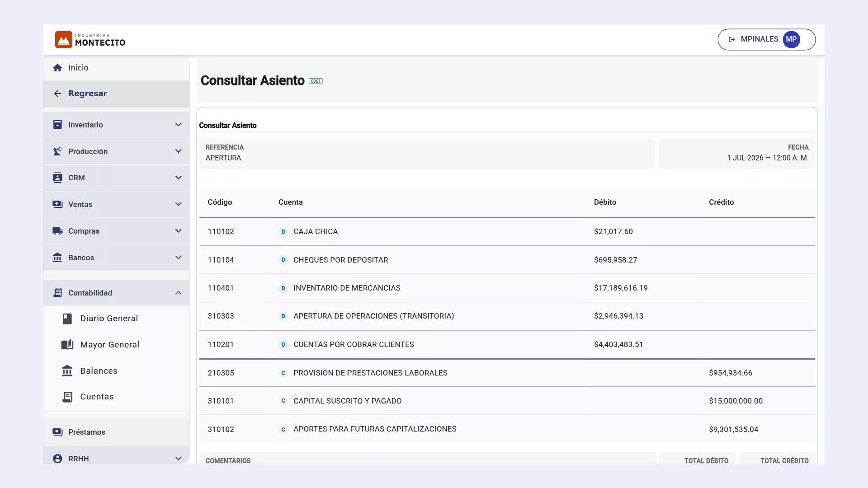Expand the RRHH menu chevron
Image resolution: width=868 pixels, height=488 pixels.
coord(179,459)
